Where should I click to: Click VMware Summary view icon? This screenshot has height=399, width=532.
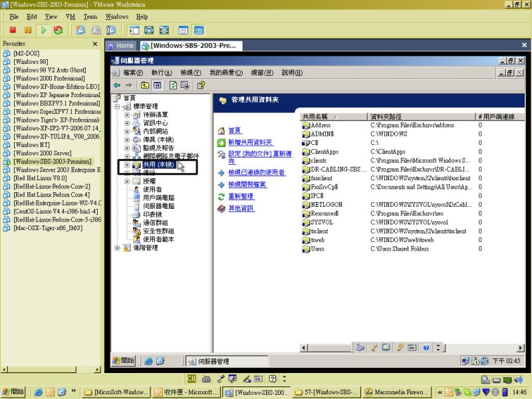184,30
